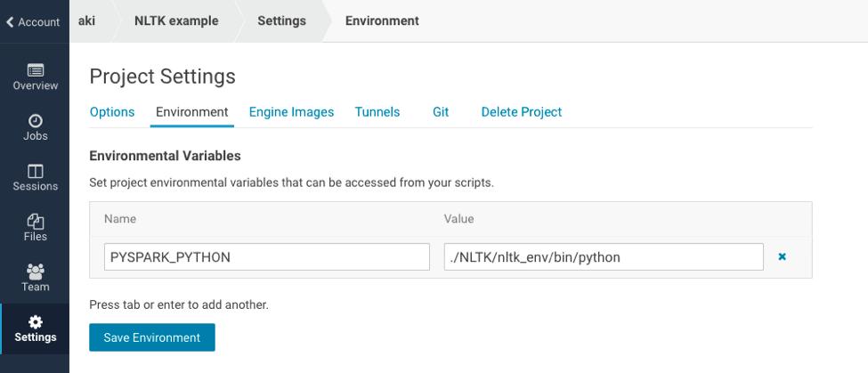Open the Delete Project tab

pyautogui.click(x=522, y=112)
